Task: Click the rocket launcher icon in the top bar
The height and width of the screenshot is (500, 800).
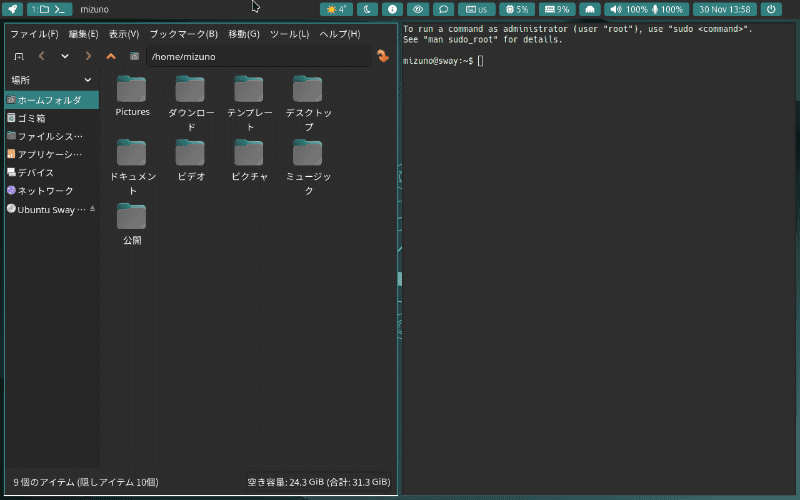Action: click(x=12, y=9)
